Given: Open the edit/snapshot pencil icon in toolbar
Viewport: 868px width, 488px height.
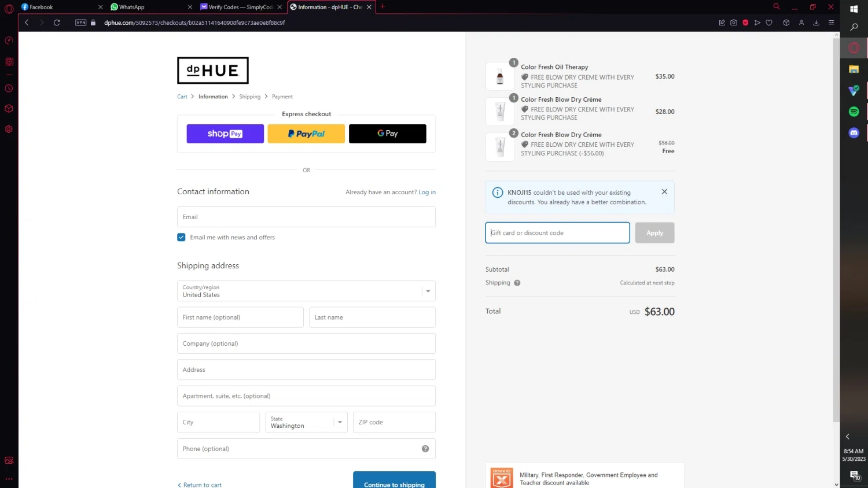Looking at the screenshot, I should click(x=722, y=23).
